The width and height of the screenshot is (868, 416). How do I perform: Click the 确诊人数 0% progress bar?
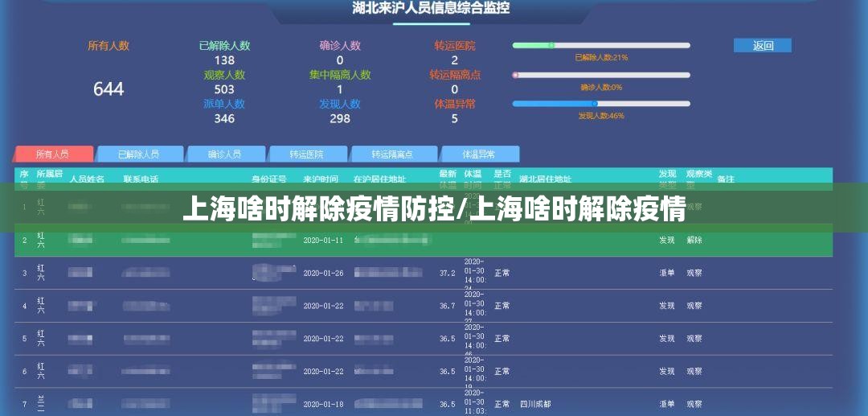point(601,75)
